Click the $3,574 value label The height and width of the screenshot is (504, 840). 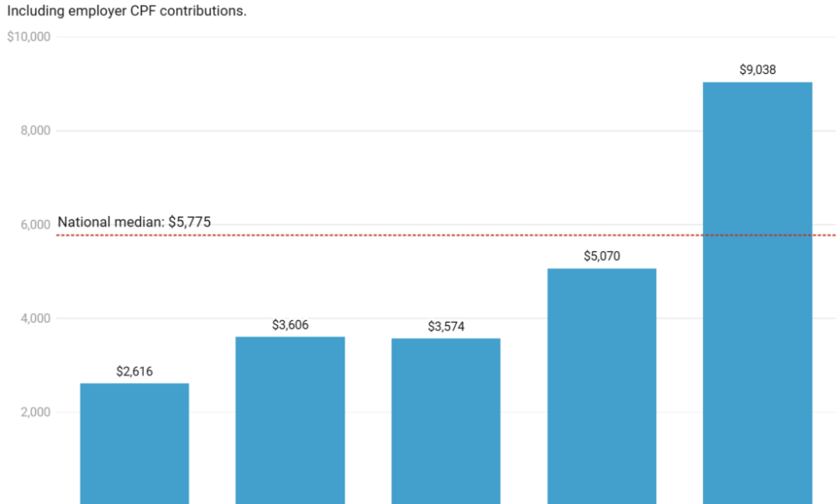point(445,326)
